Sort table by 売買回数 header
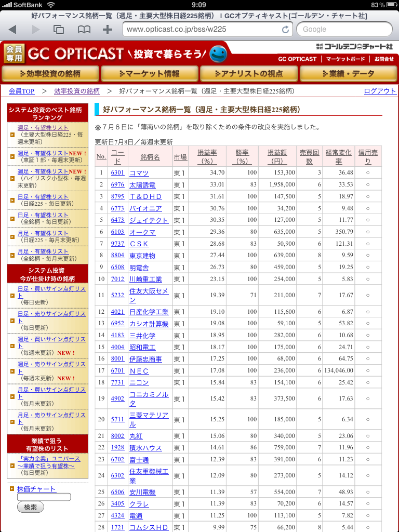The image size is (399, 532). point(309,157)
